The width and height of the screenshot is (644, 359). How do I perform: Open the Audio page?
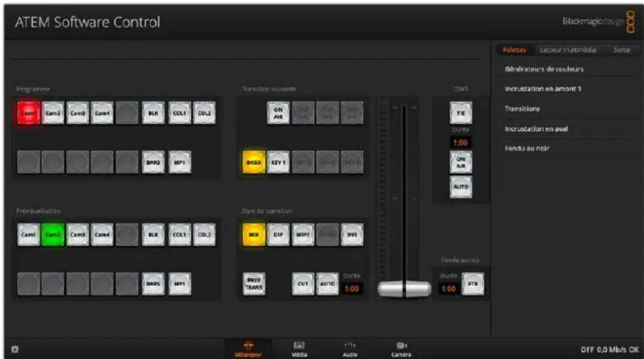pos(350,349)
